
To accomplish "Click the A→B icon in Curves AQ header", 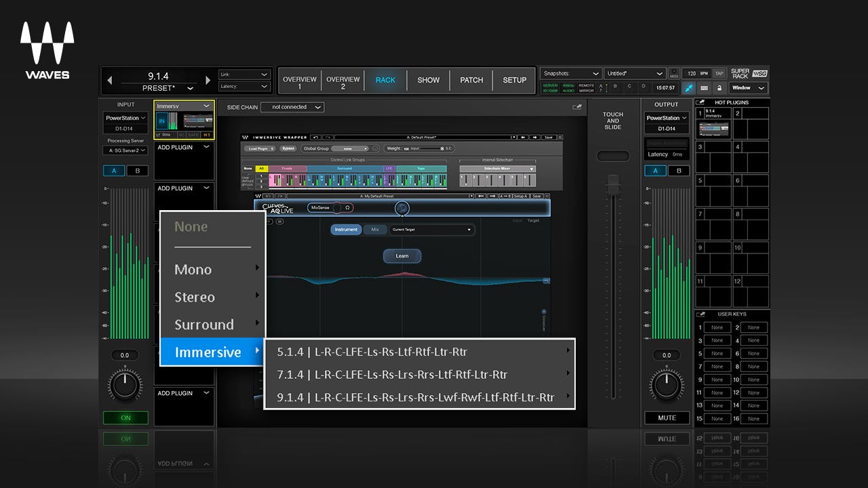I will click(x=505, y=196).
